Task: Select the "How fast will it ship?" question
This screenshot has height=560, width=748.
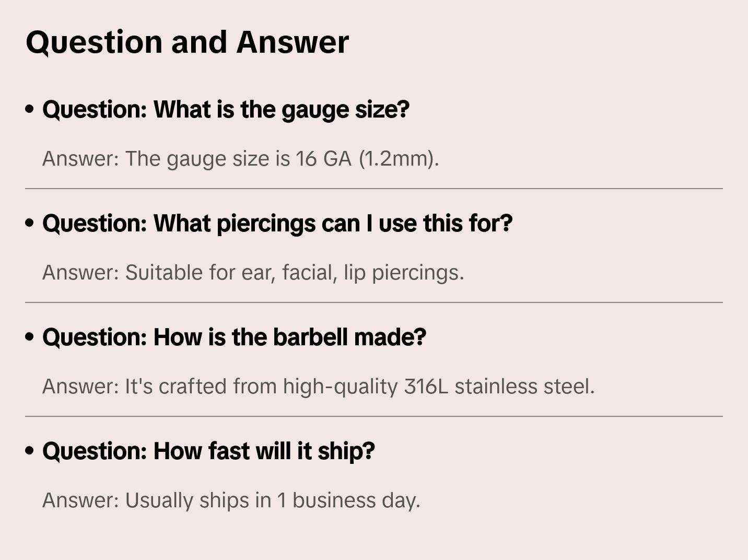Action: [x=208, y=451]
